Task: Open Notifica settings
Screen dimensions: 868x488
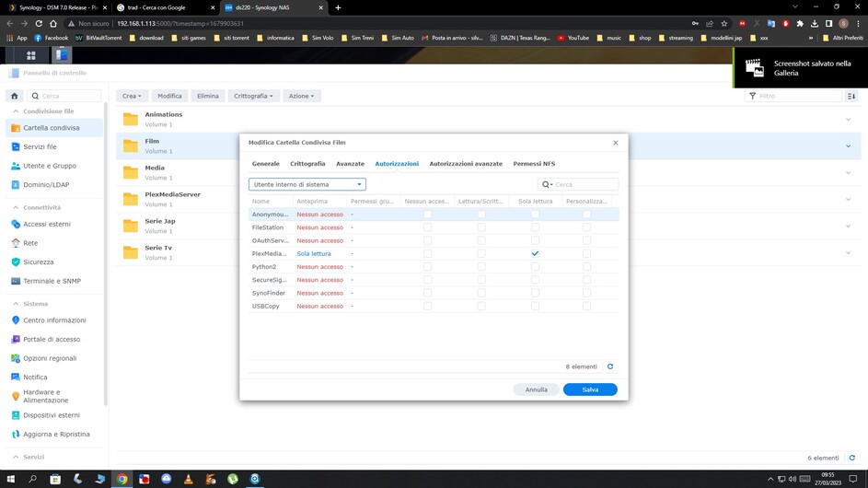Action: pos(54,378)
